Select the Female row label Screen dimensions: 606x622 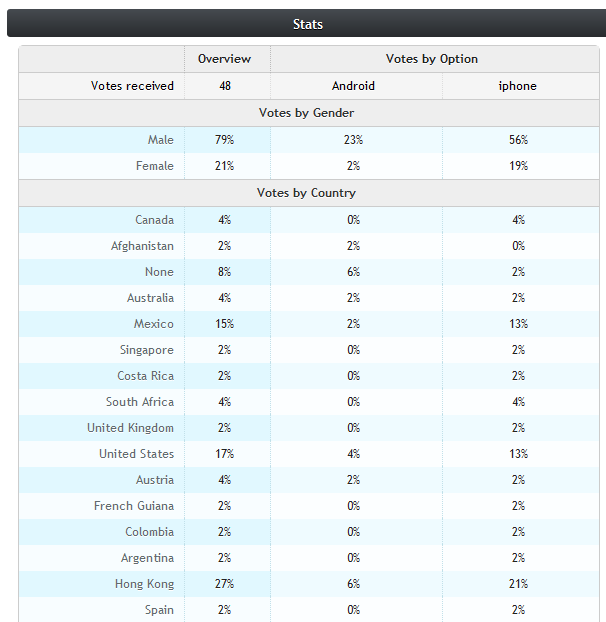(x=155, y=166)
